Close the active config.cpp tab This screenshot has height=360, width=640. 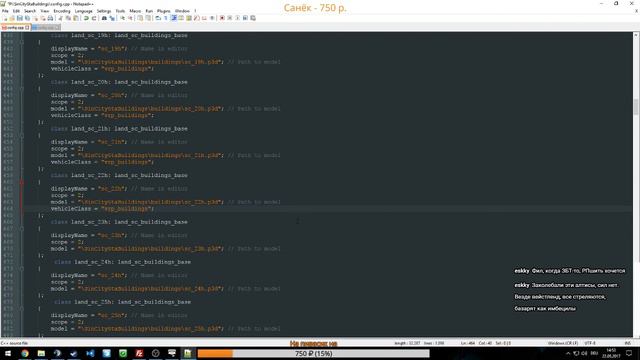pos(27,27)
